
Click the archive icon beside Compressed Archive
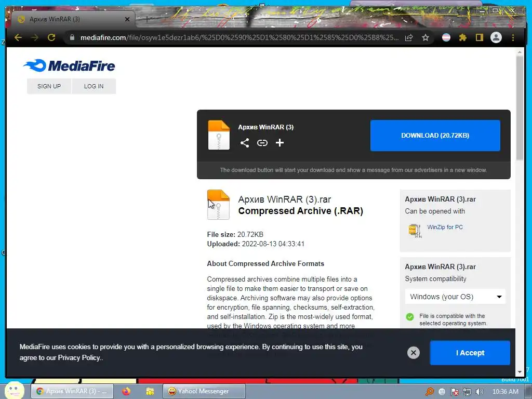click(x=219, y=205)
